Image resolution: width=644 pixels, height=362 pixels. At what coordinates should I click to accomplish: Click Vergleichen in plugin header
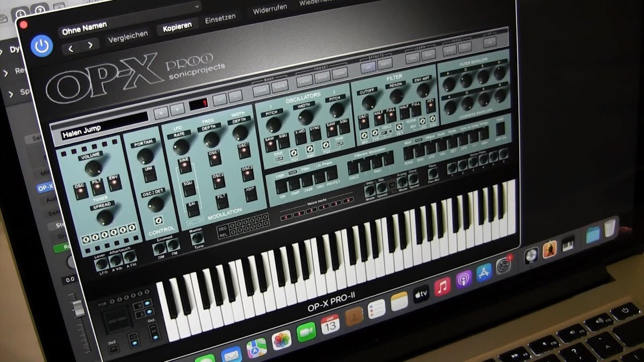click(127, 36)
